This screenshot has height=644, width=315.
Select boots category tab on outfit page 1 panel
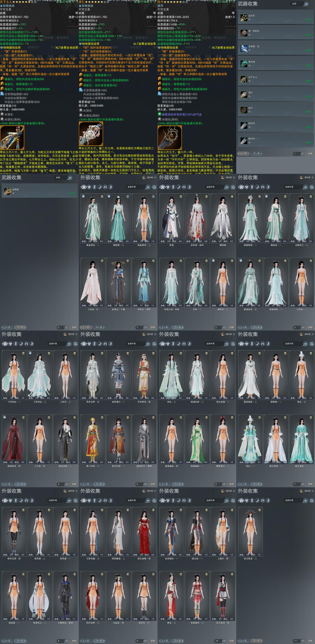click(x=111, y=187)
